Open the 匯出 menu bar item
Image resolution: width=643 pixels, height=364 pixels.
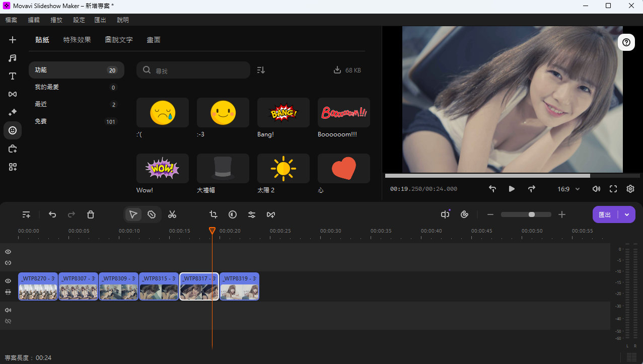click(x=100, y=20)
